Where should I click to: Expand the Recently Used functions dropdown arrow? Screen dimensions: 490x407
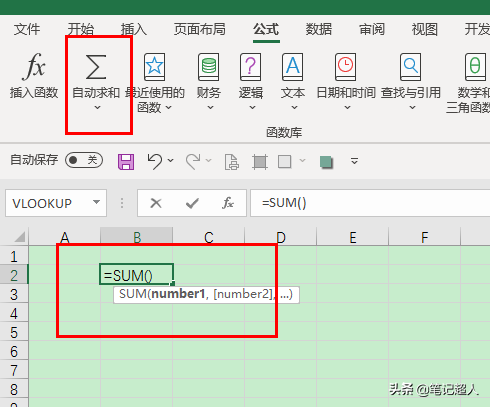[x=168, y=107]
